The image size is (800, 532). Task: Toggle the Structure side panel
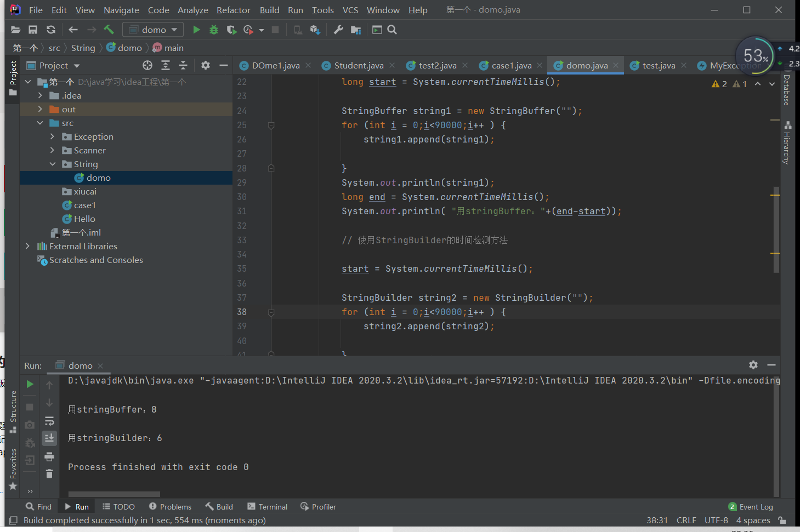pyautogui.click(x=13, y=412)
